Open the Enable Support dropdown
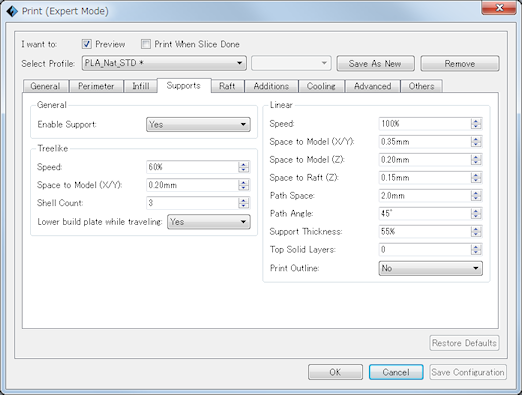Viewport: 522px width, 395px height. pos(198,124)
